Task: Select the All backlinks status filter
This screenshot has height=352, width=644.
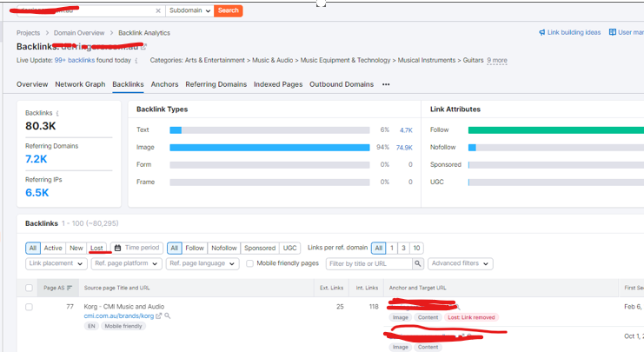Action: coord(33,248)
